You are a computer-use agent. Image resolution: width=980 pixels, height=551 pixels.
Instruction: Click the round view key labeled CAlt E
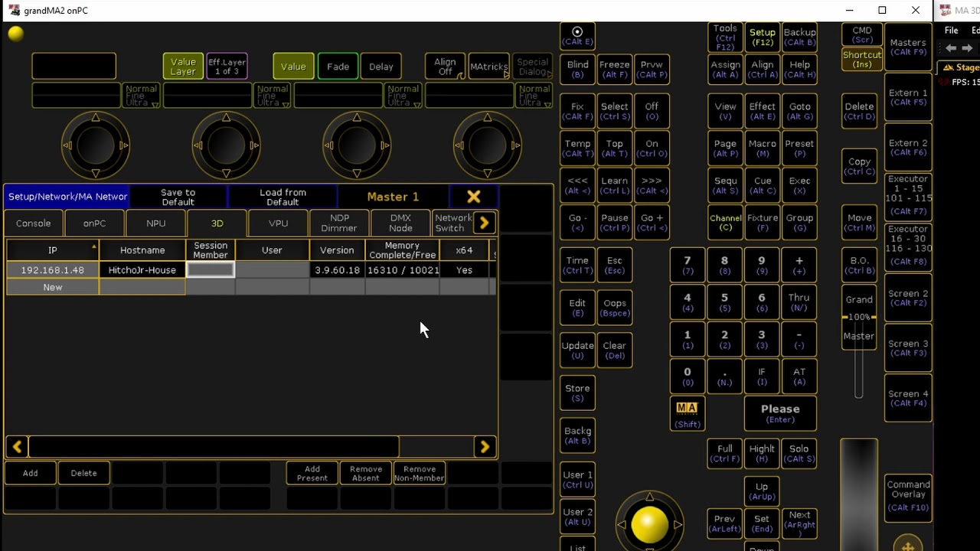[577, 37]
